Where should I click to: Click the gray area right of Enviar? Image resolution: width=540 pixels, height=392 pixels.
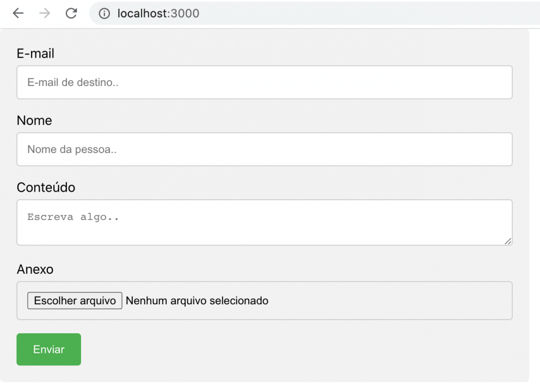click(x=299, y=350)
